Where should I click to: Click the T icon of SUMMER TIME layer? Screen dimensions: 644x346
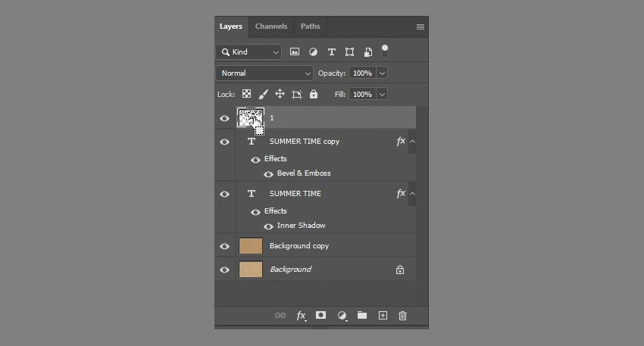252,194
